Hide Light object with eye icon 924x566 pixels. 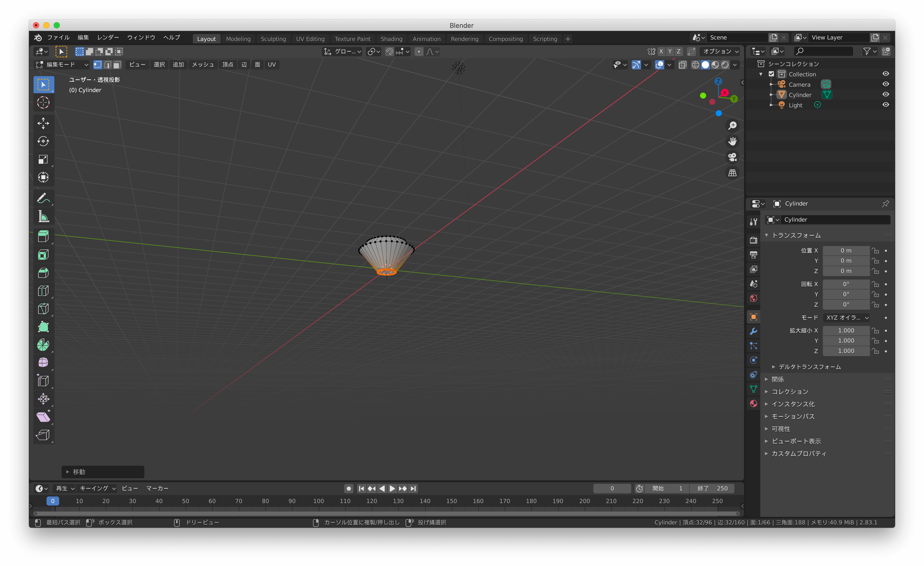coord(885,105)
